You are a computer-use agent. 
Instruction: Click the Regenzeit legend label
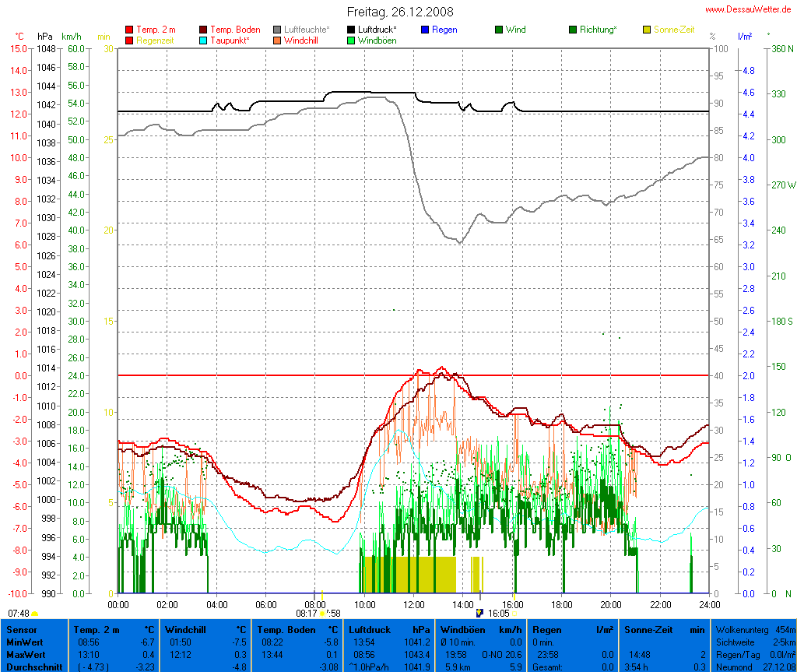tap(155, 40)
